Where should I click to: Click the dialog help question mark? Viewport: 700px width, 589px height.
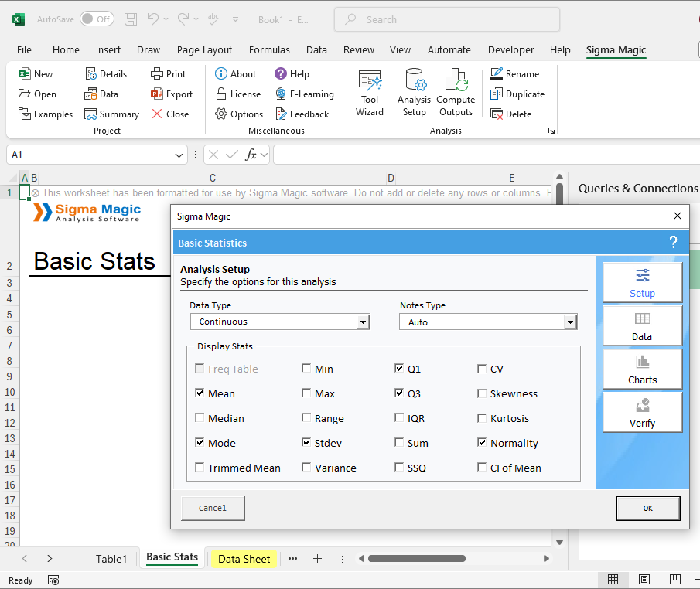coord(673,243)
